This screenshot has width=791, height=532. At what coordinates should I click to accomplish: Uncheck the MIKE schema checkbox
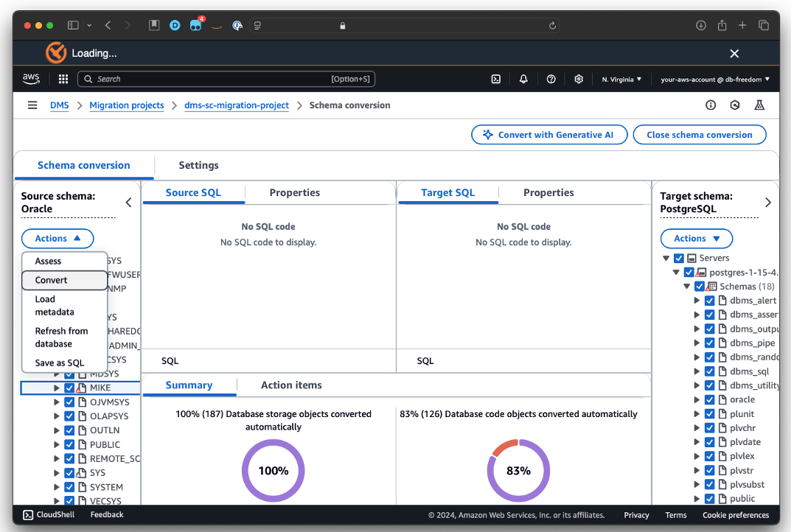pyautogui.click(x=69, y=388)
